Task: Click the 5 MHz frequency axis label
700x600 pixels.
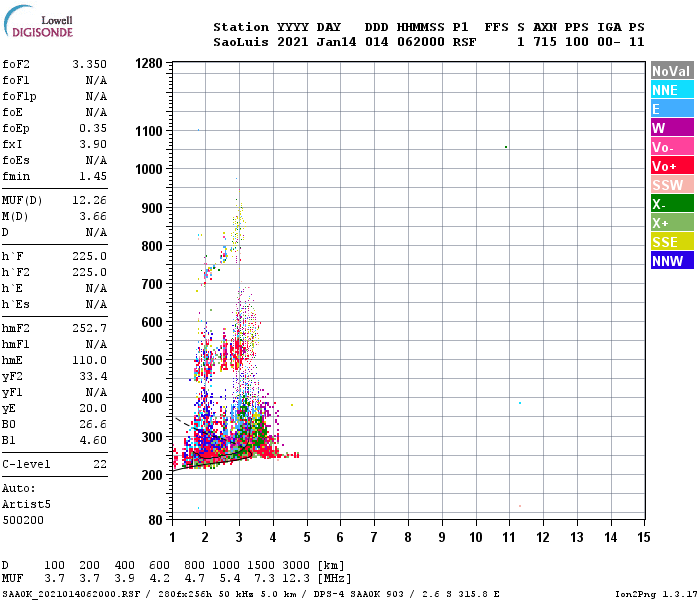Action: click(307, 537)
